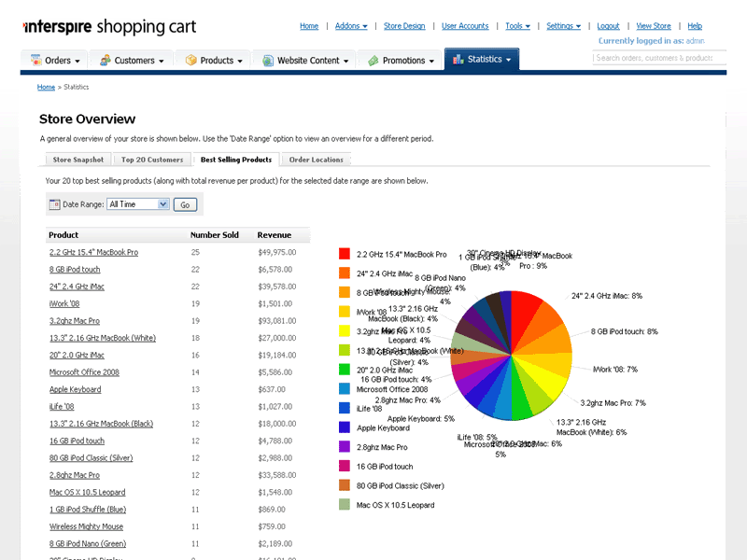Open the 80 GB iPod Classic (Silver) link
747x560 pixels.
[x=91, y=458]
